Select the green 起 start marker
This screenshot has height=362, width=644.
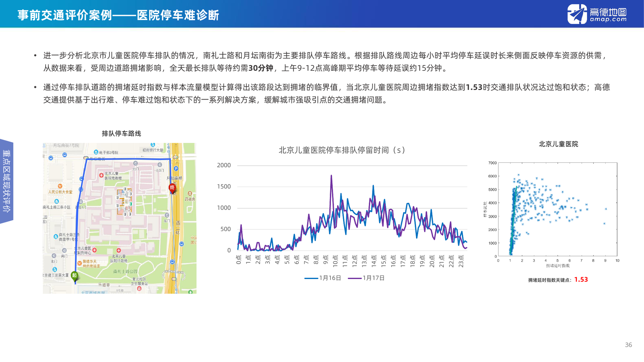coord(75,275)
